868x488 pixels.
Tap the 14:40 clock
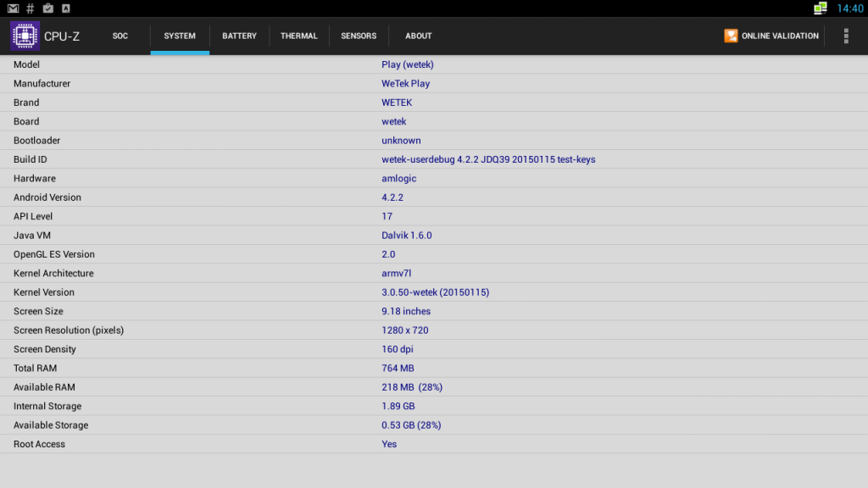849,8
